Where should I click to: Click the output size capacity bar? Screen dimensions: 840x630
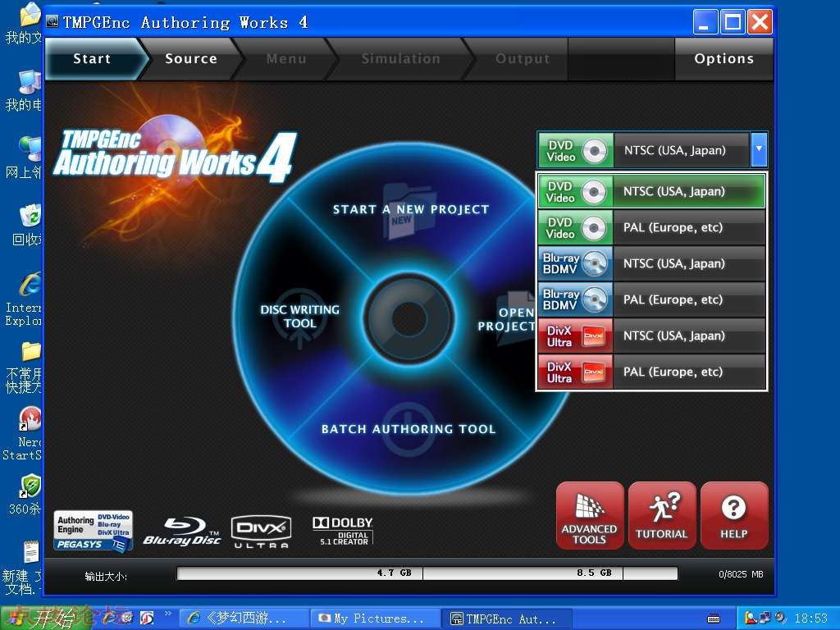pos(427,573)
